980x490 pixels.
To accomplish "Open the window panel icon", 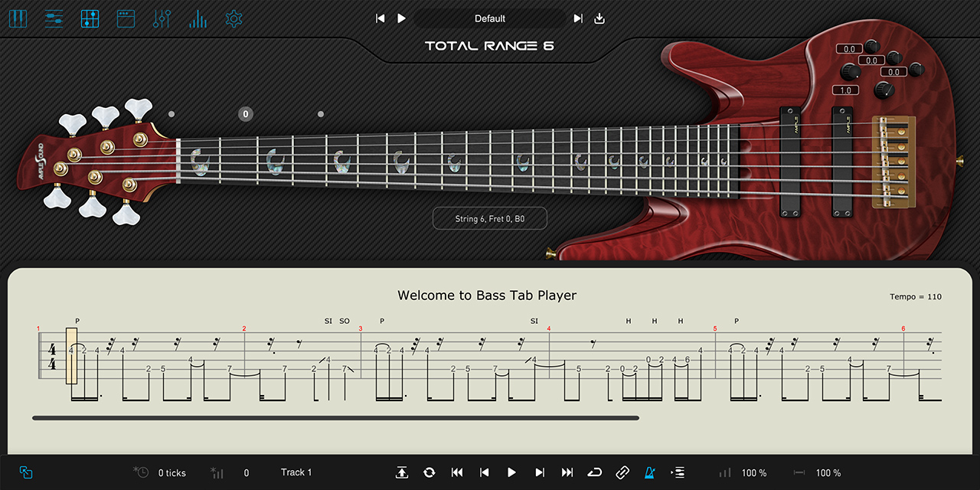I will click(126, 18).
